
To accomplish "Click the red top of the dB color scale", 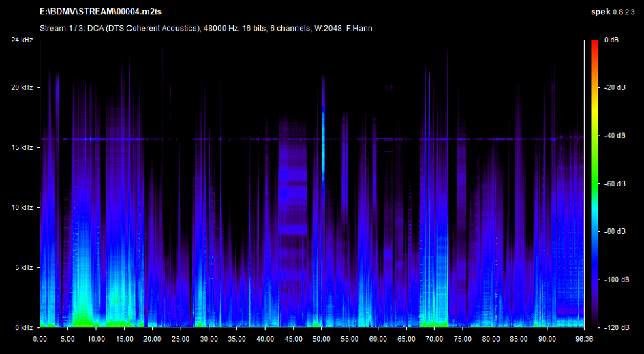I will tap(594, 44).
